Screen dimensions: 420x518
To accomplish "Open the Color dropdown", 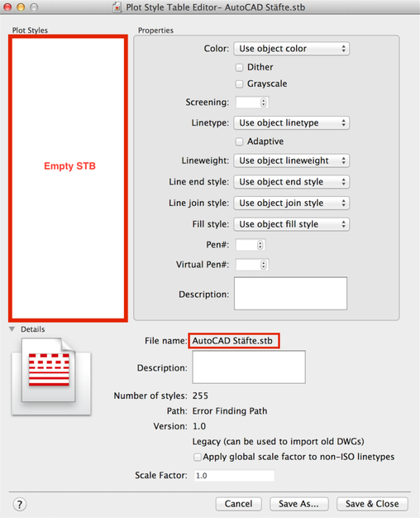I will pos(291,49).
